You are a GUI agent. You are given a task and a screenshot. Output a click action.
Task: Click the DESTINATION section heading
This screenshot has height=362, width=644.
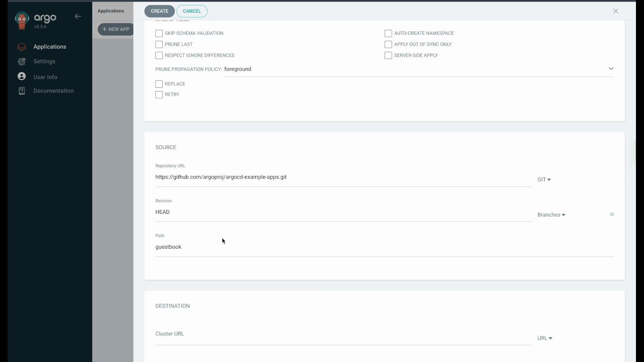point(173,306)
